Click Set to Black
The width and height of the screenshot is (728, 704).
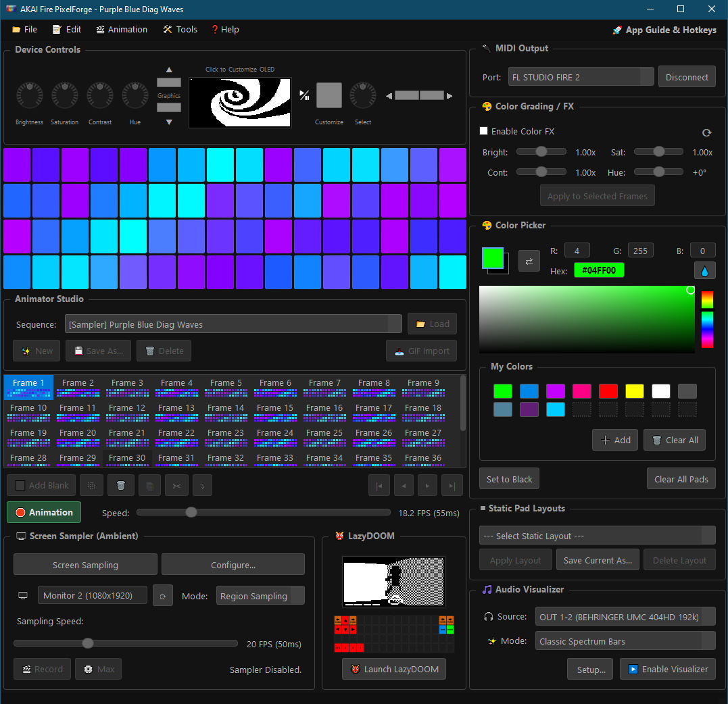509,479
